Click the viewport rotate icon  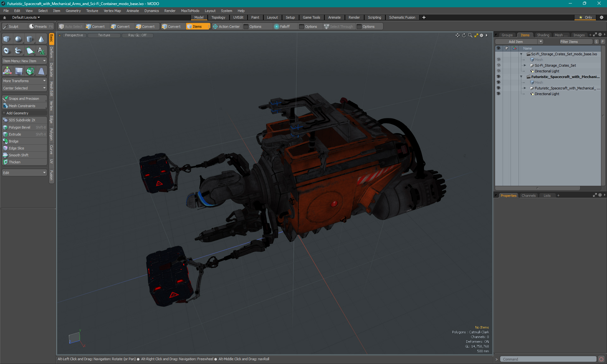point(464,35)
